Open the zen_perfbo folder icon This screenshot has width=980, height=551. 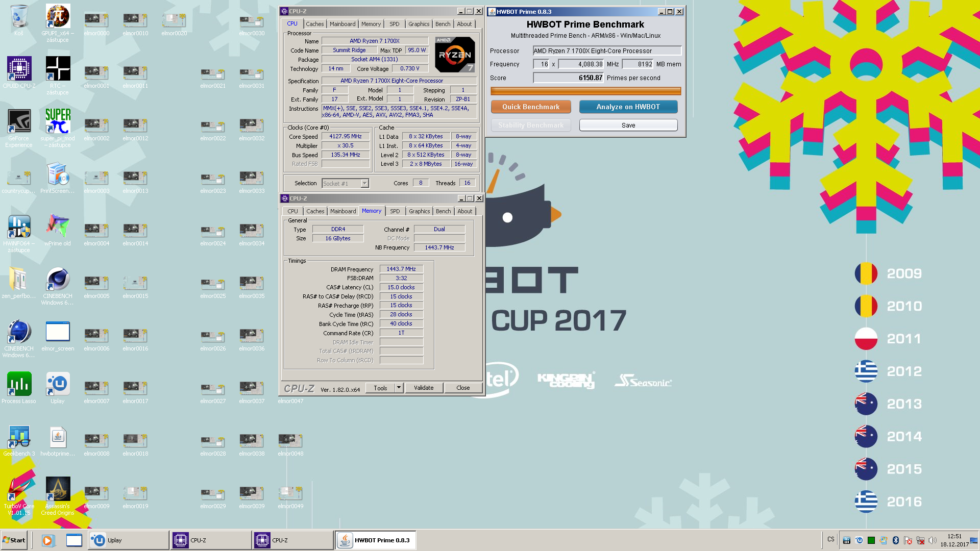(19, 283)
